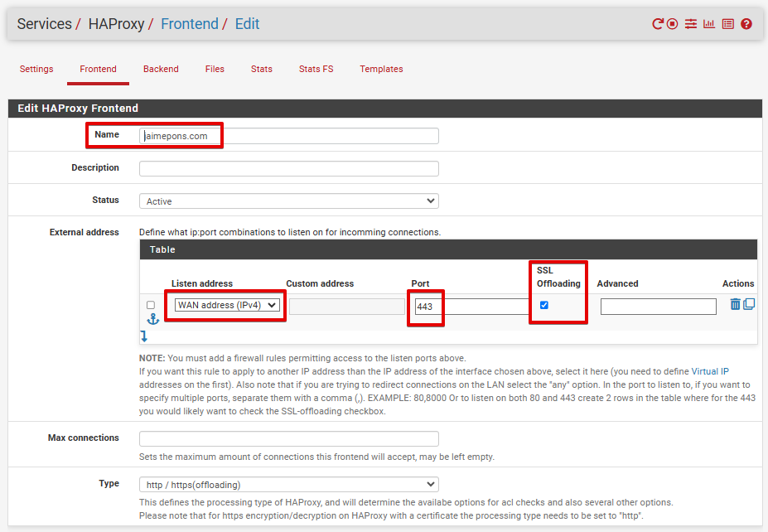Switch to the Backend tab
Viewport: 768px width, 532px height.
tap(161, 69)
